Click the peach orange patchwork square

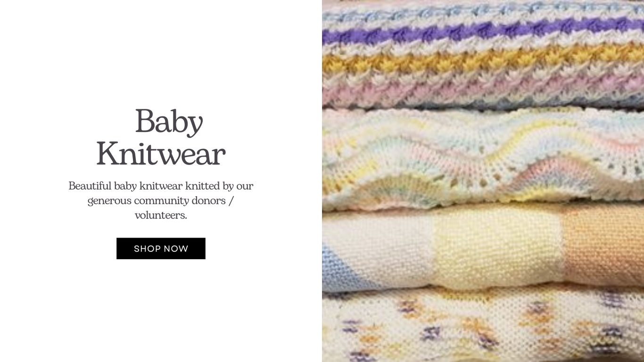pos(604,245)
